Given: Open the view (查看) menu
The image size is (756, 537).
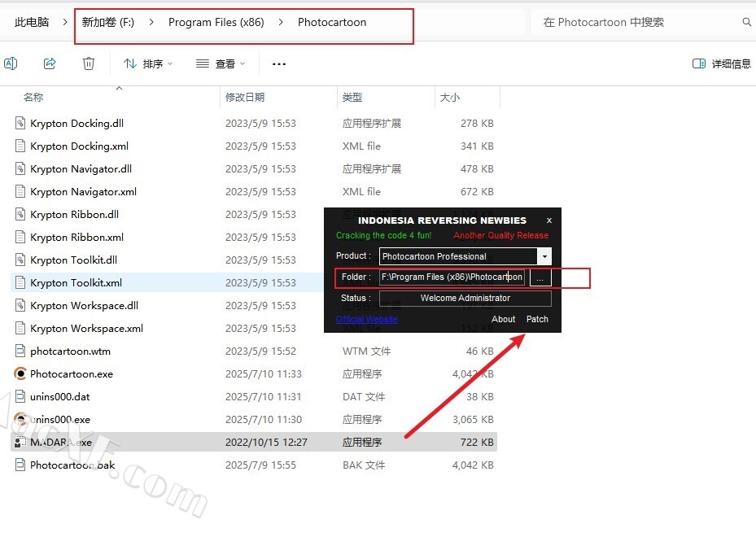Looking at the screenshot, I should coord(221,63).
